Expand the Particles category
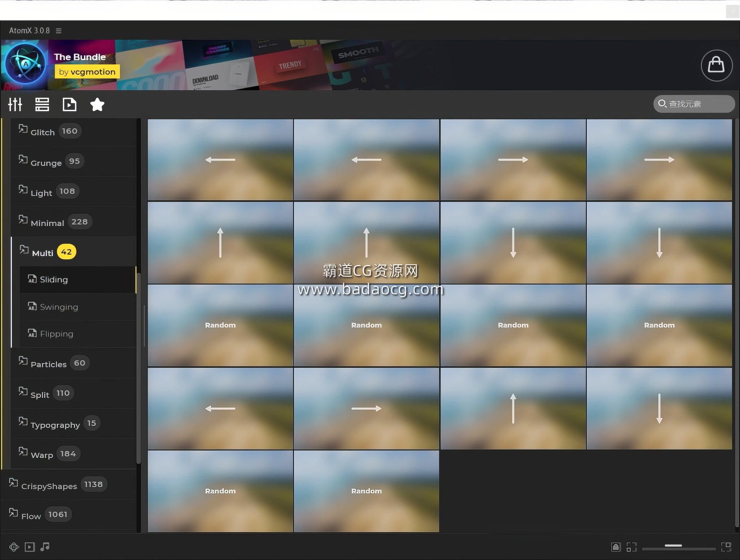The image size is (740, 560). coord(73,363)
